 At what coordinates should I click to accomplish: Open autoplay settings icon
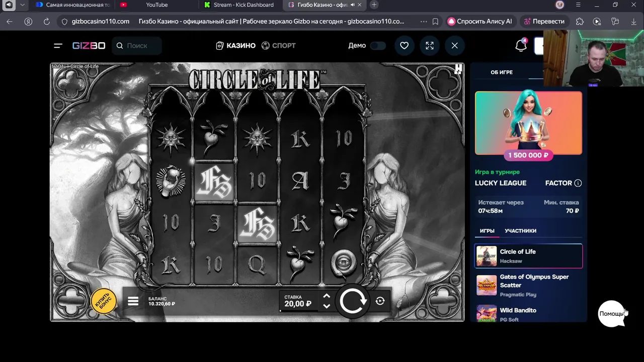coord(380,301)
